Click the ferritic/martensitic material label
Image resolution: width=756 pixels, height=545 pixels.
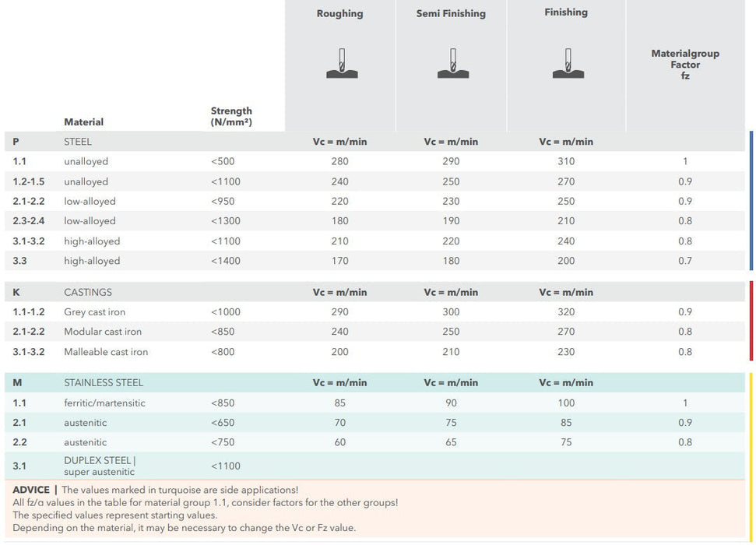click(x=104, y=403)
